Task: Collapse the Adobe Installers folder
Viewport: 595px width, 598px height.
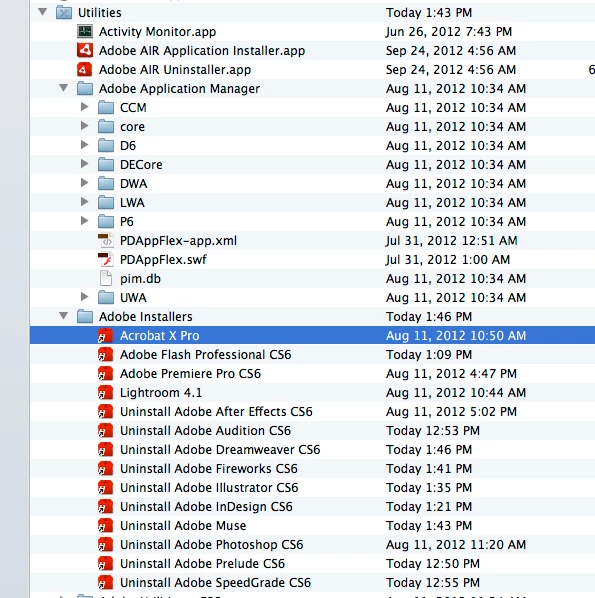Action: point(64,316)
